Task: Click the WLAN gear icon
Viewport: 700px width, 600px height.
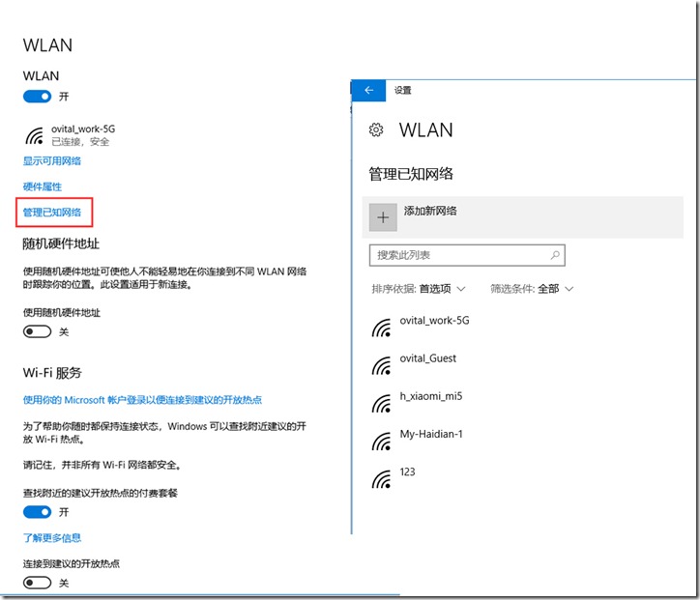Action: pyautogui.click(x=377, y=130)
